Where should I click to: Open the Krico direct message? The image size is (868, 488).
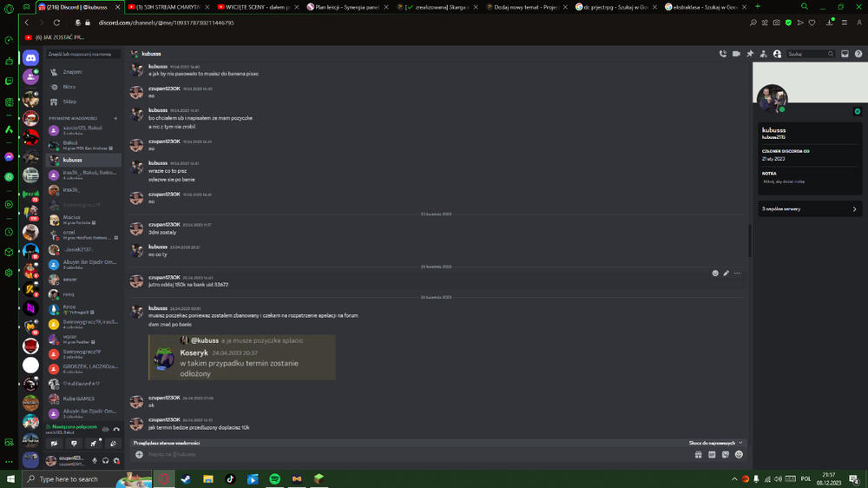click(x=83, y=309)
